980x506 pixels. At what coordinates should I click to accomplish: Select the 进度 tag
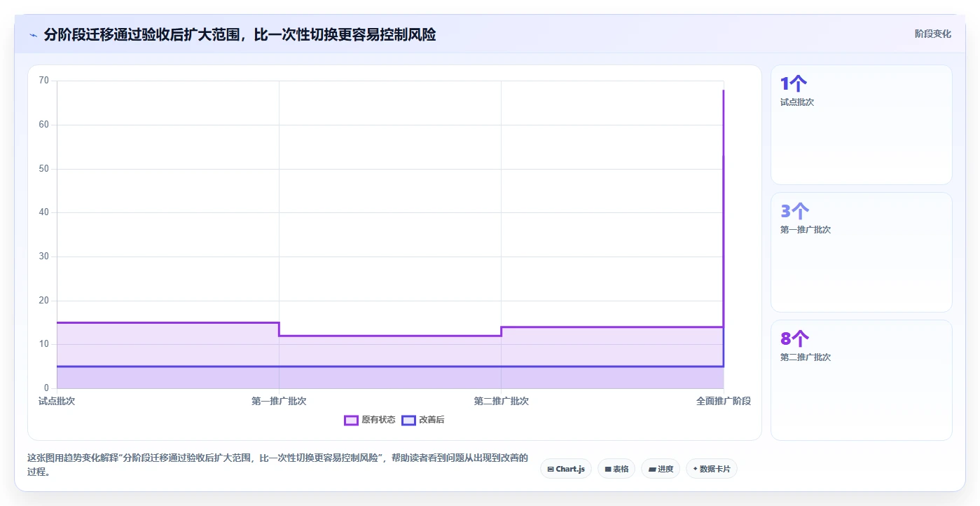coord(661,469)
